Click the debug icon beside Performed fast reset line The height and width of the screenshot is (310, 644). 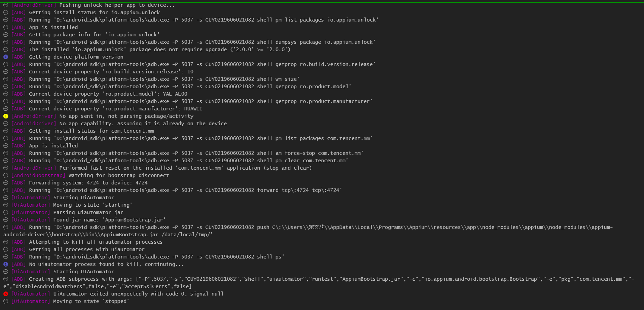coord(6,168)
